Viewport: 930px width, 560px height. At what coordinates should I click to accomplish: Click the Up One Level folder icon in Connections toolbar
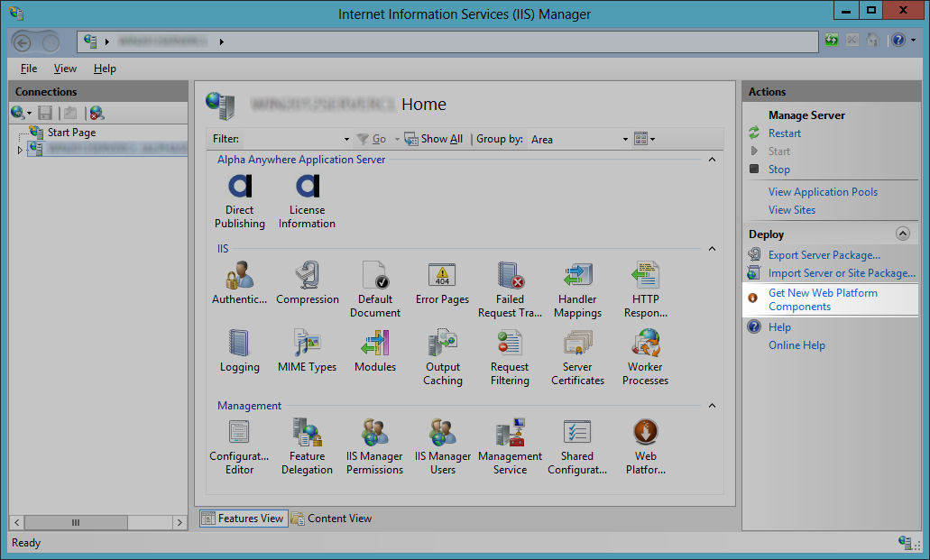pyautogui.click(x=70, y=113)
